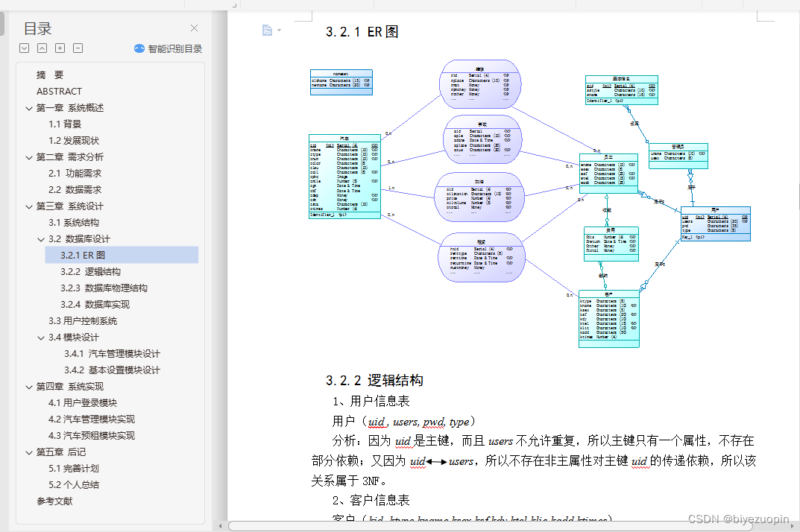Image resolution: width=800 pixels, height=532 pixels.
Task: Go to 参考文献 outline entry
Action: [54, 501]
